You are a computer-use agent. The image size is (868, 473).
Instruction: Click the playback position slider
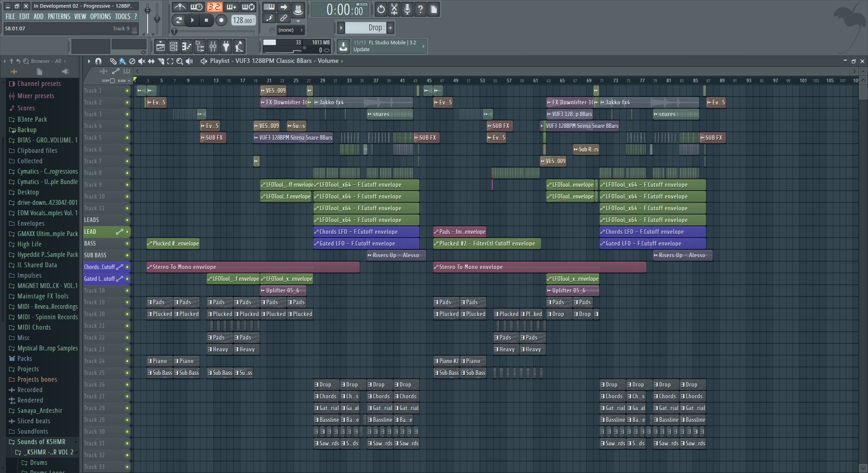click(175, 31)
